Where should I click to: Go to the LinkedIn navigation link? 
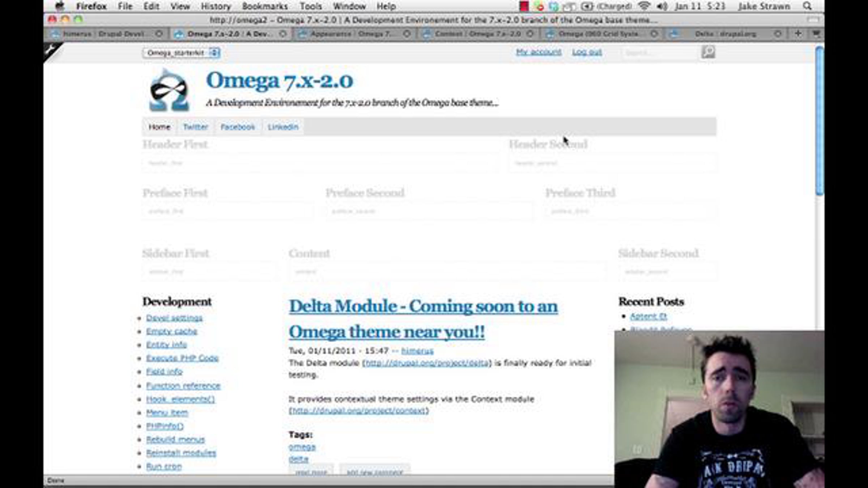[283, 127]
